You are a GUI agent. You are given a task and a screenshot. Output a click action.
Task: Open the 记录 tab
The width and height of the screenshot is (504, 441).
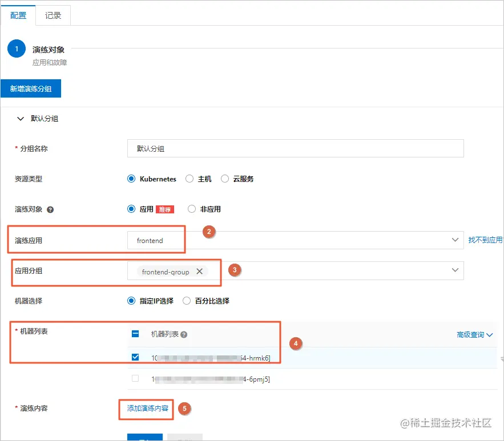[53, 15]
